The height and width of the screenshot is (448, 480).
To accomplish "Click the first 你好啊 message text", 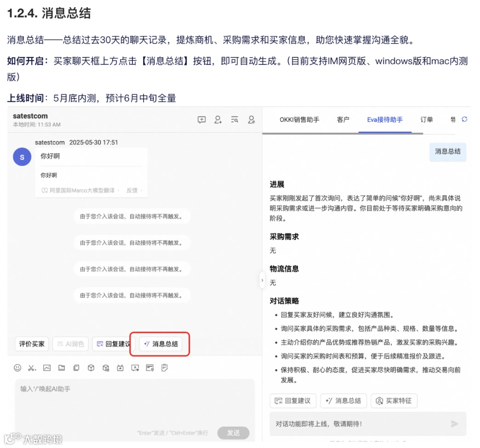I will [x=50, y=156].
